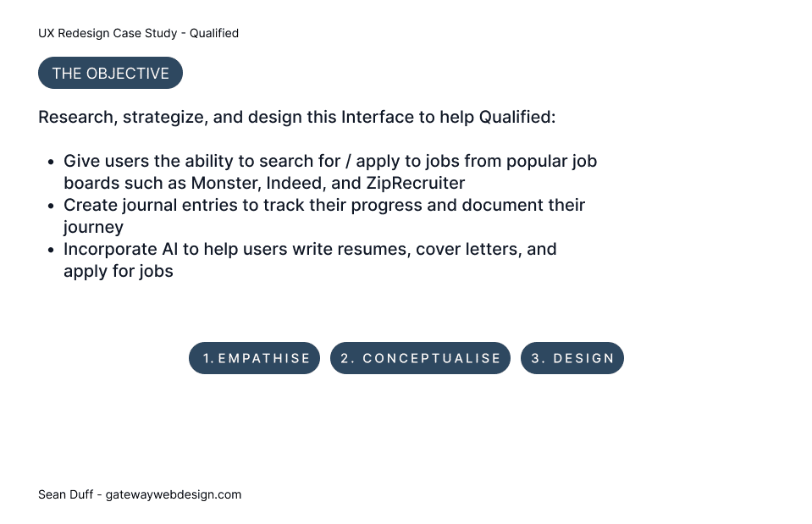The width and height of the screenshot is (812, 524).
Task: Open the gatewaywebdesign.com footer link
Action: (x=174, y=494)
